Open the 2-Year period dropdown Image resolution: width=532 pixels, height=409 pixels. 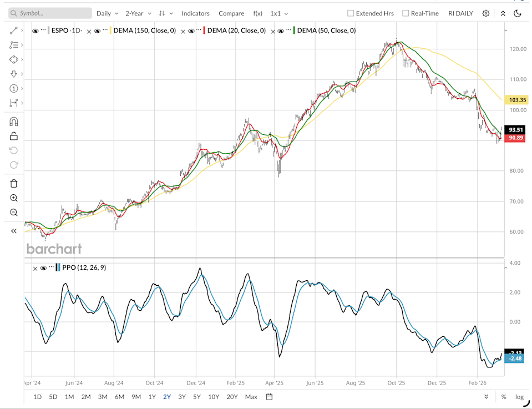(x=139, y=13)
